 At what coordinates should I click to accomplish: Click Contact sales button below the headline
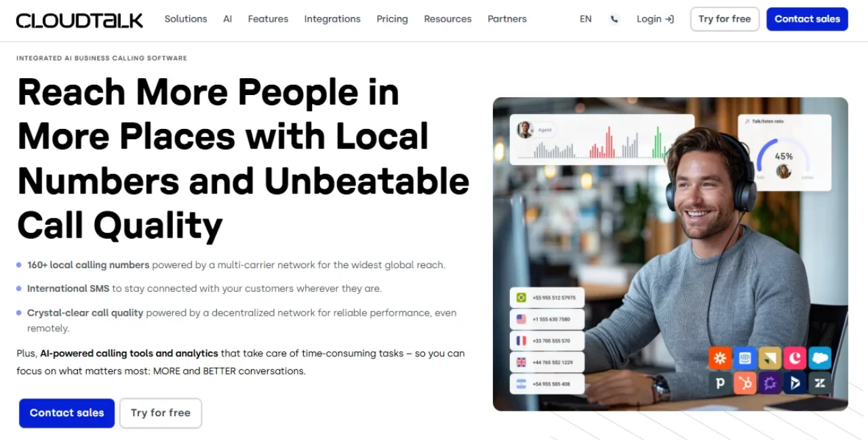[66, 413]
